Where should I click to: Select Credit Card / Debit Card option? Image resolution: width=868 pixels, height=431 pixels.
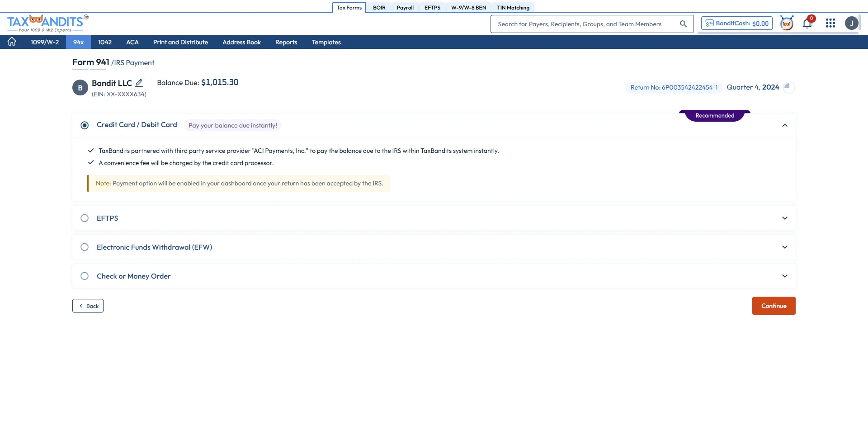[85, 125]
